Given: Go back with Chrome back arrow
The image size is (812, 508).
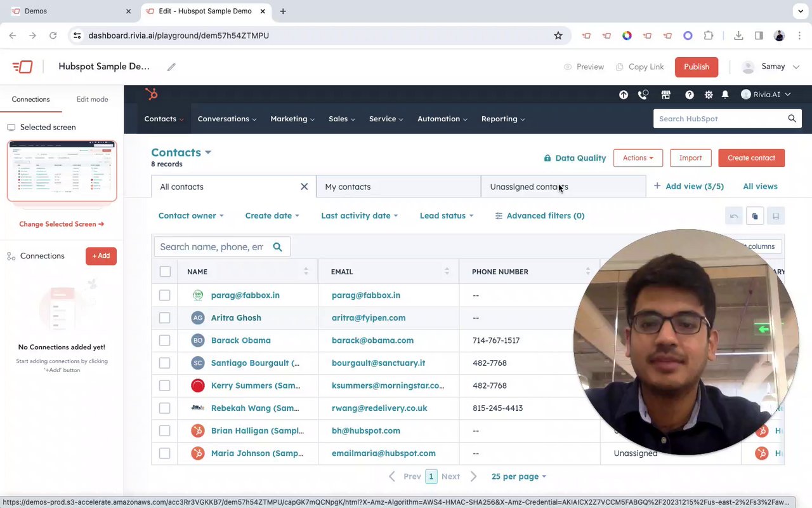Looking at the screenshot, I should click(13, 36).
